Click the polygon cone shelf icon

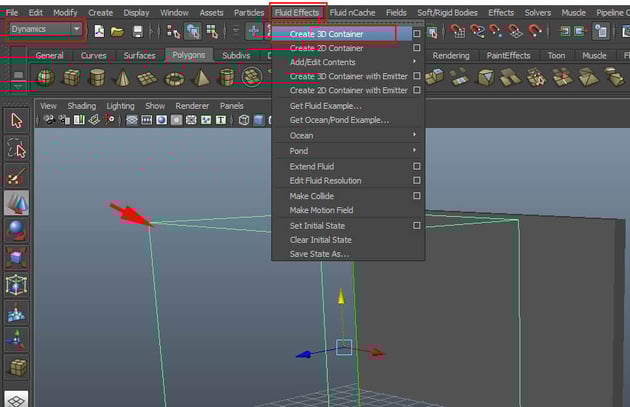[x=120, y=77]
